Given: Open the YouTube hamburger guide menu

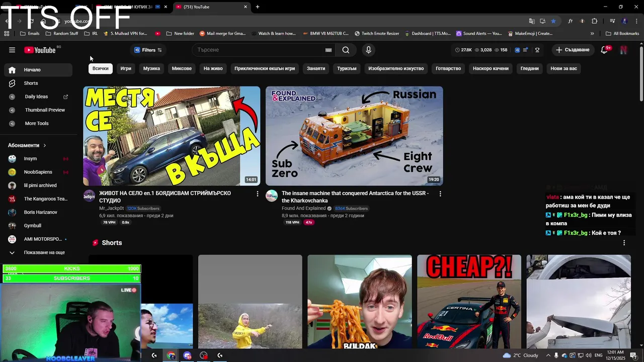Looking at the screenshot, I should point(12,50).
